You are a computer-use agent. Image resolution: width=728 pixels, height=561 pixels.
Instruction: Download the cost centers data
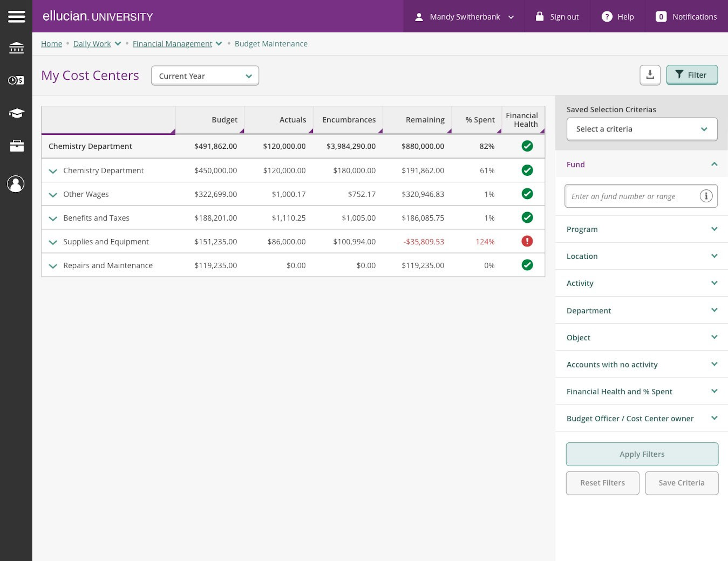[650, 75]
